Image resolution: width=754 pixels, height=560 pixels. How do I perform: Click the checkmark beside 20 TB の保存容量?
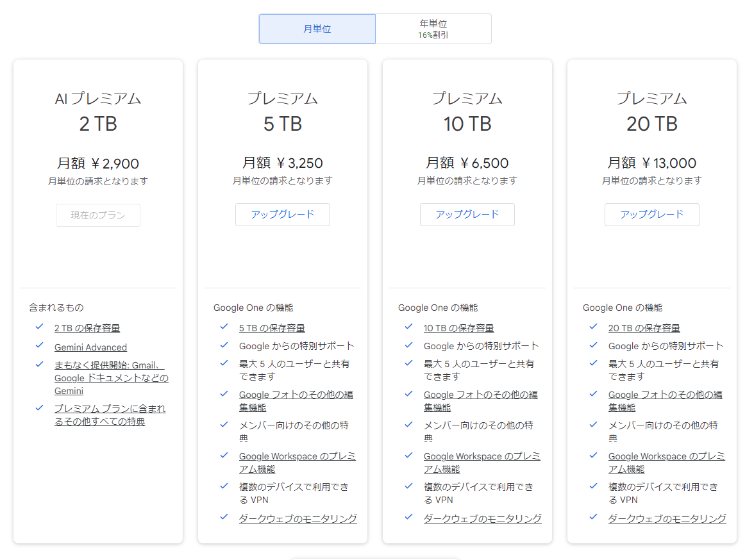pyautogui.click(x=594, y=327)
